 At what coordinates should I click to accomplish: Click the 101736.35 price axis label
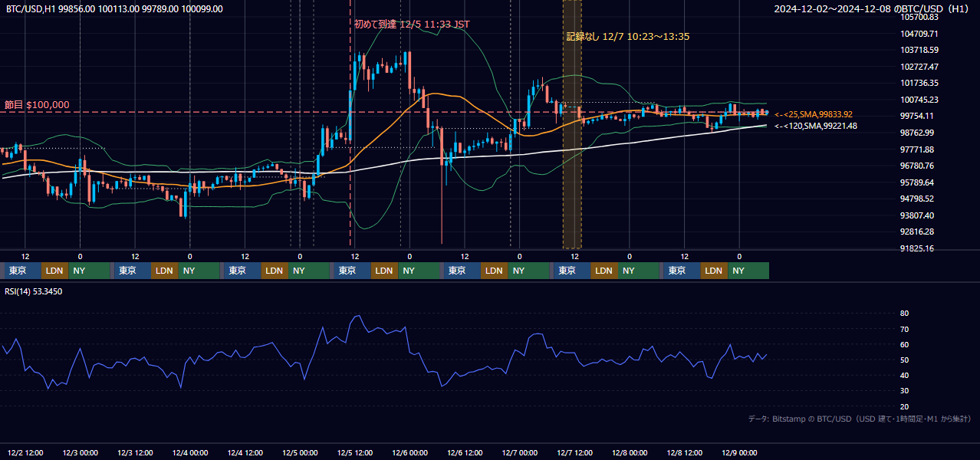click(920, 83)
